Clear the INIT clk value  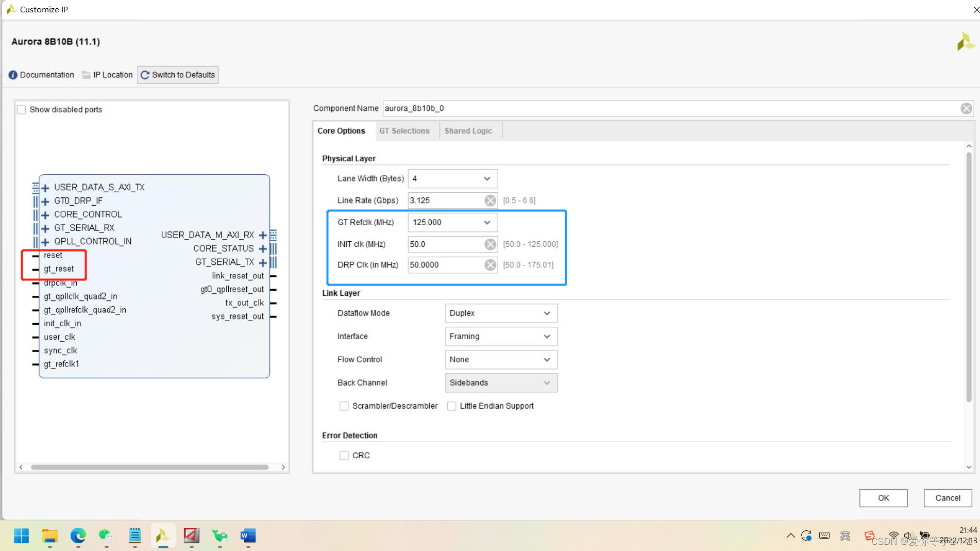(490, 244)
